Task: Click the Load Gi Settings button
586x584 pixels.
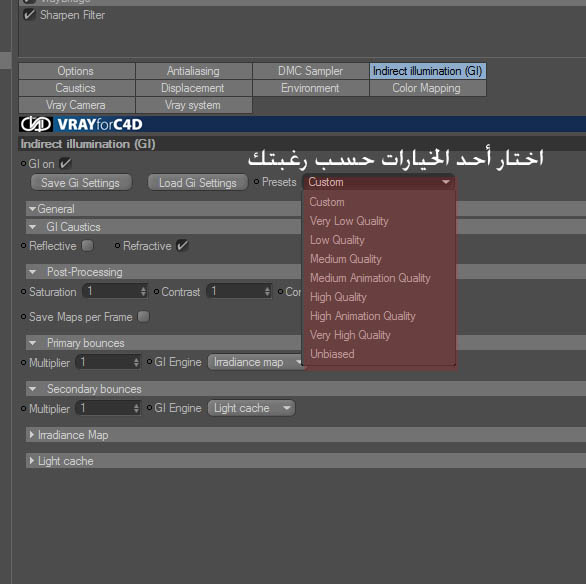Action: point(198,183)
